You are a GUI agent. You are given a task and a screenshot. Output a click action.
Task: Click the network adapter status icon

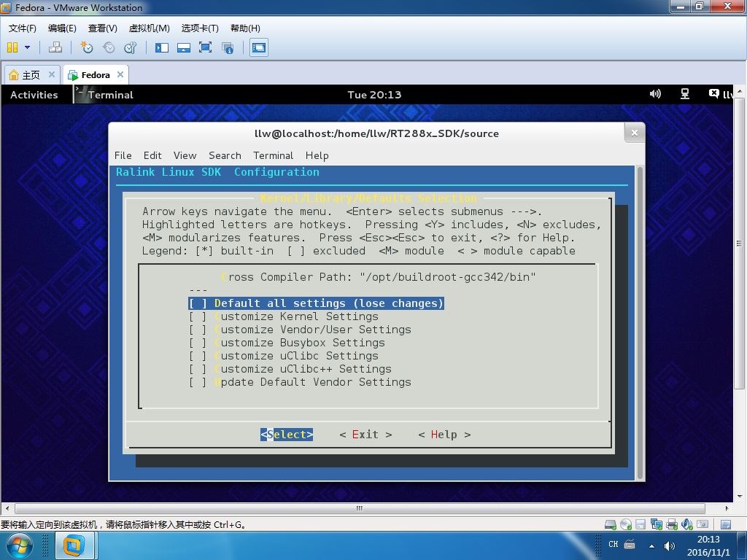pos(656,524)
